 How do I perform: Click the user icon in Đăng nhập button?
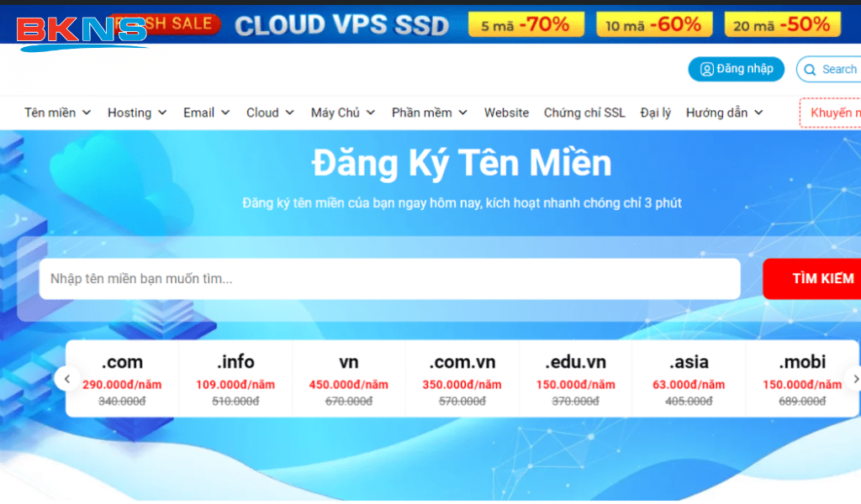706,69
